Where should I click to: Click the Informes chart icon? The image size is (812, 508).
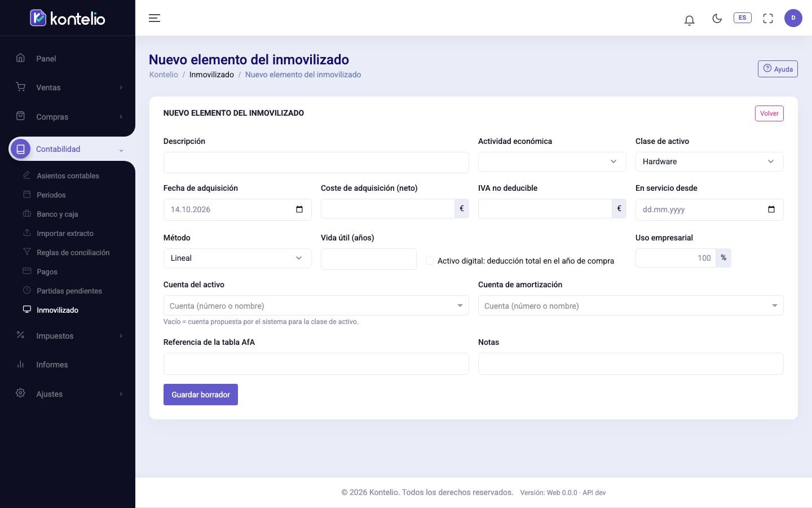pos(20,364)
